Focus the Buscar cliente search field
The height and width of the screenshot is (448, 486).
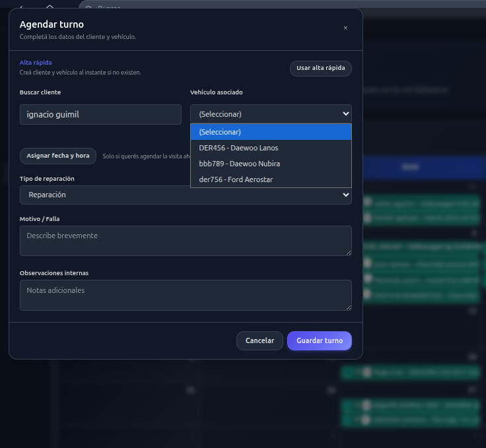click(x=100, y=114)
